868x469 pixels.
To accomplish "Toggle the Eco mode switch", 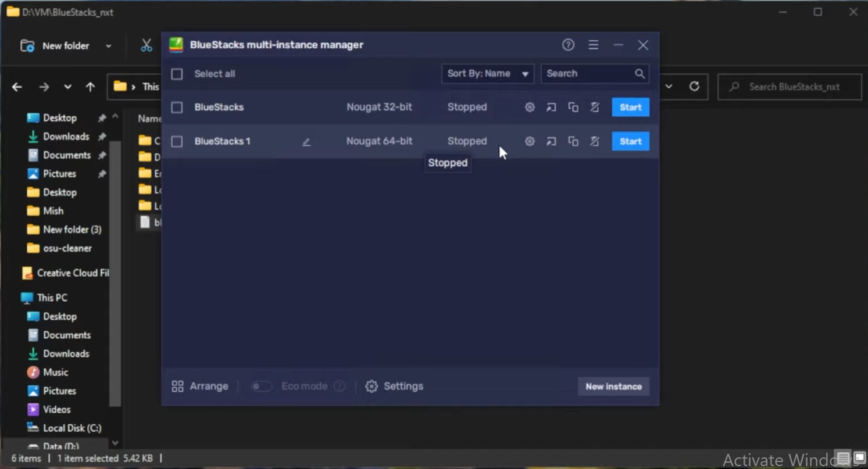I will 261,386.
